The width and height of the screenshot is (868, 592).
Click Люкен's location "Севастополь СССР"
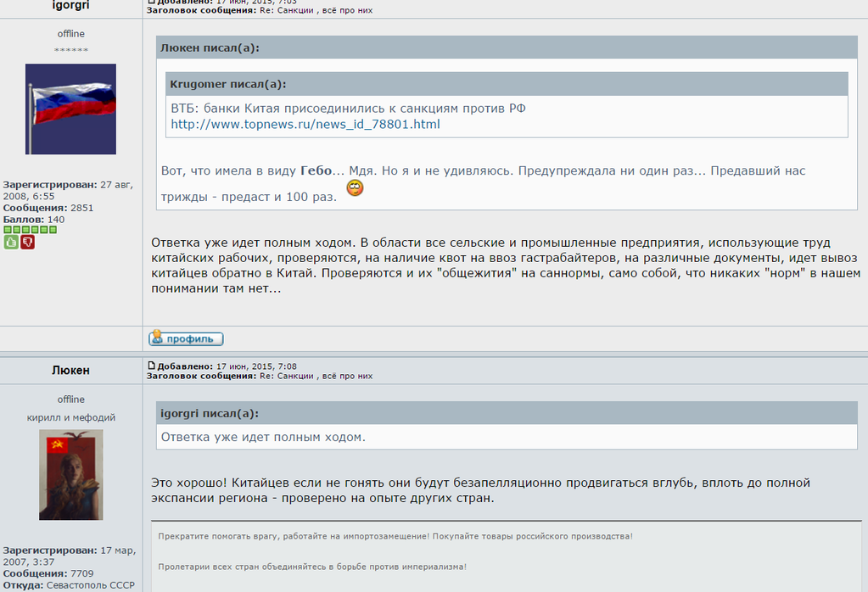pyautogui.click(x=91, y=585)
